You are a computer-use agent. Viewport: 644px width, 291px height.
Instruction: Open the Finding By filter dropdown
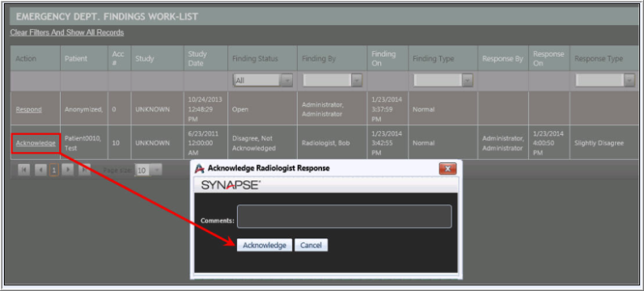333,81
